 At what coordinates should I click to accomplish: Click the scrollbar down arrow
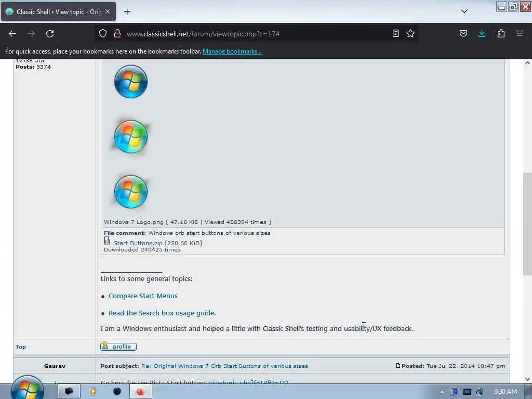(527, 379)
